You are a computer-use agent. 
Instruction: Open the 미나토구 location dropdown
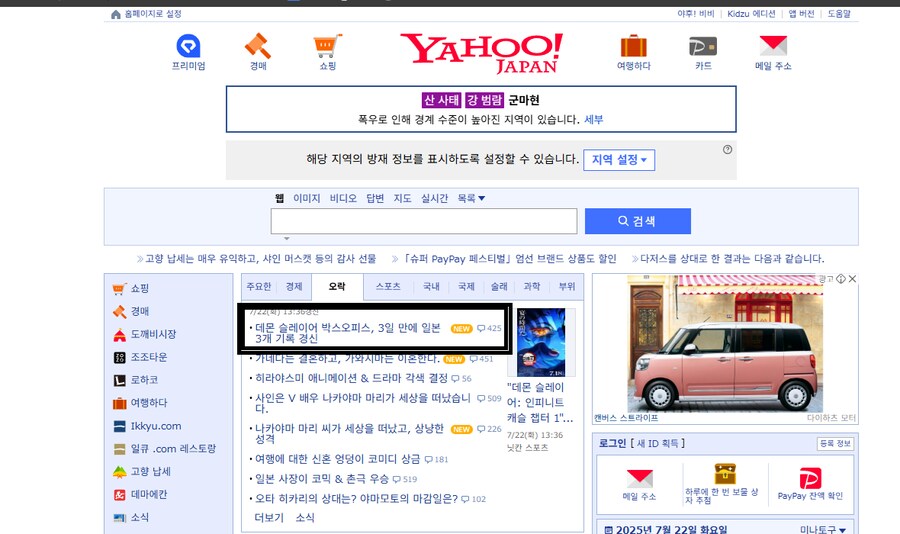823,529
